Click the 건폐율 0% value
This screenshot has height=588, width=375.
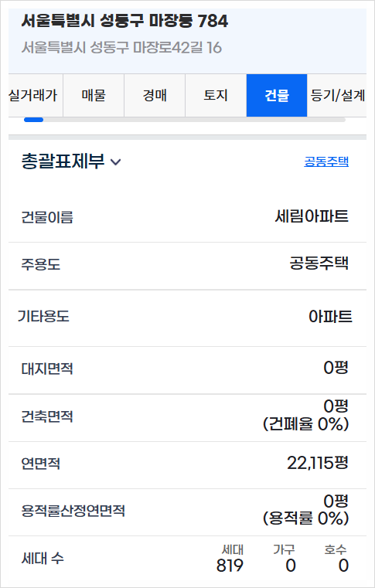coord(306,424)
